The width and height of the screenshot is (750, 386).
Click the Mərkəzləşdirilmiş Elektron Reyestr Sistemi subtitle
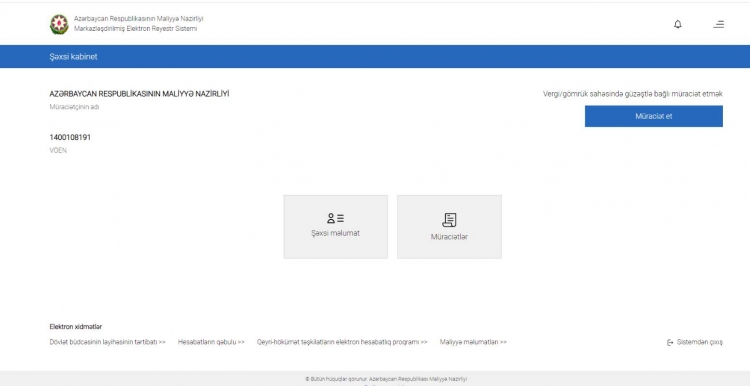tap(135, 29)
